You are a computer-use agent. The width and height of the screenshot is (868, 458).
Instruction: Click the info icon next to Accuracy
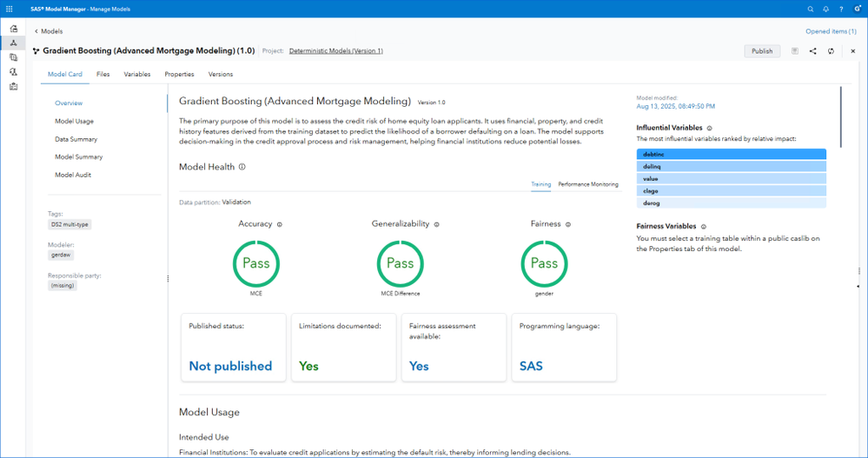280,224
